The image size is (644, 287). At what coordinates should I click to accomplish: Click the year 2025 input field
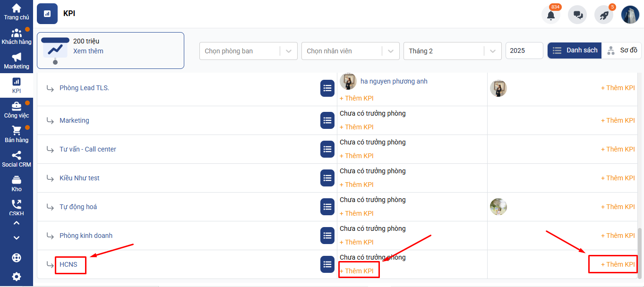524,51
